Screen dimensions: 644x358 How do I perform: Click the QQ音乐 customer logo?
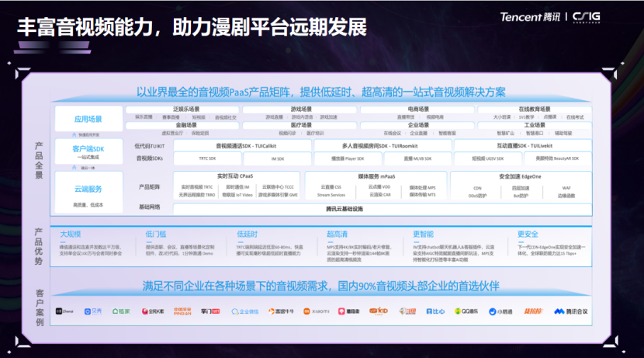[x=466, y=311]
